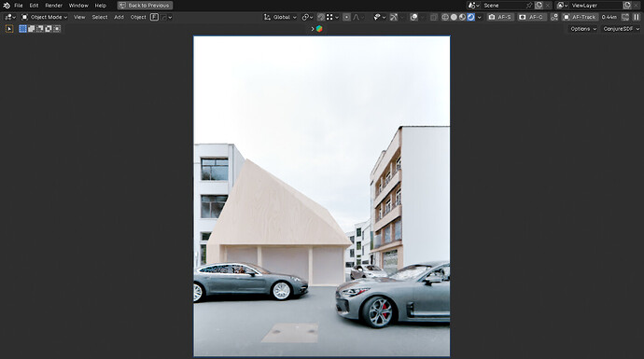Click the colorful cube addon icon
The height and width of the screenshot is (359, 644).
pos(319,29)
